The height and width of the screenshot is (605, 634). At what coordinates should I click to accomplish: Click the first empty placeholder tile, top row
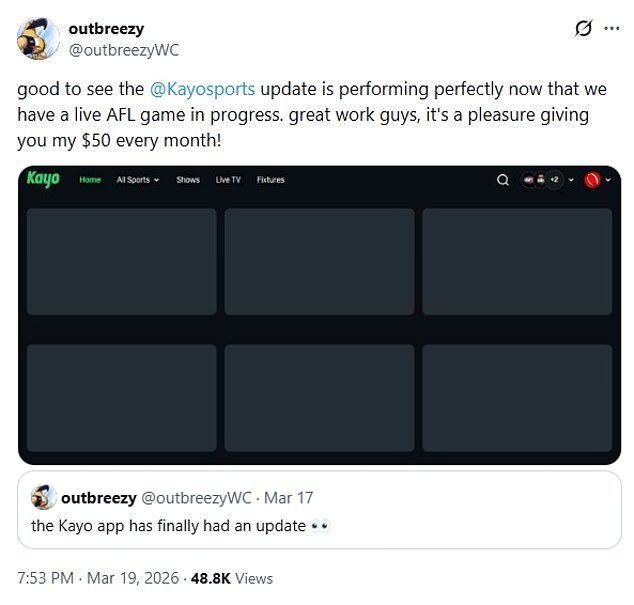pyautogui.click(x=122, y=261)
